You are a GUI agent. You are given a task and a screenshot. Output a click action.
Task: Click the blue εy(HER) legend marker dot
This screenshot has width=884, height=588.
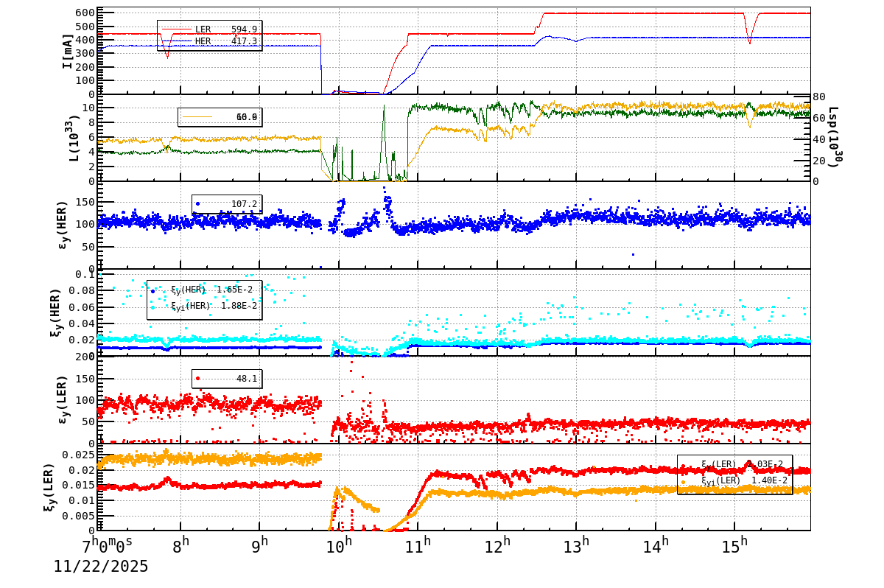click(197, 203)
